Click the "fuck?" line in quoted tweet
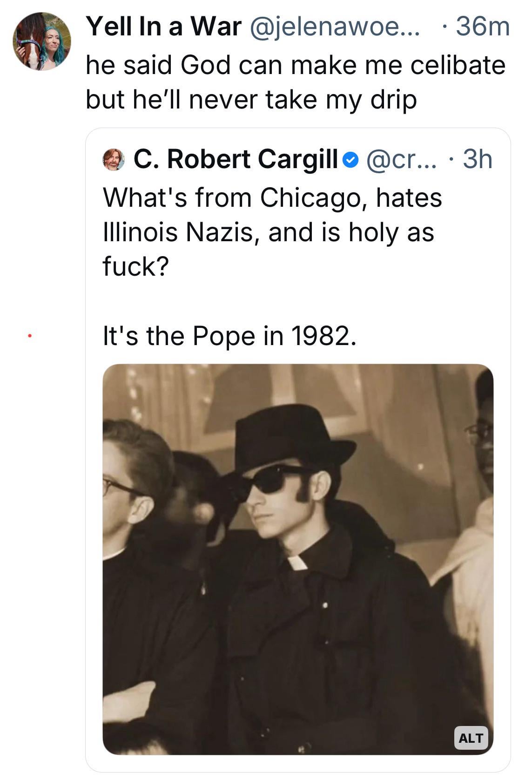 135,266
